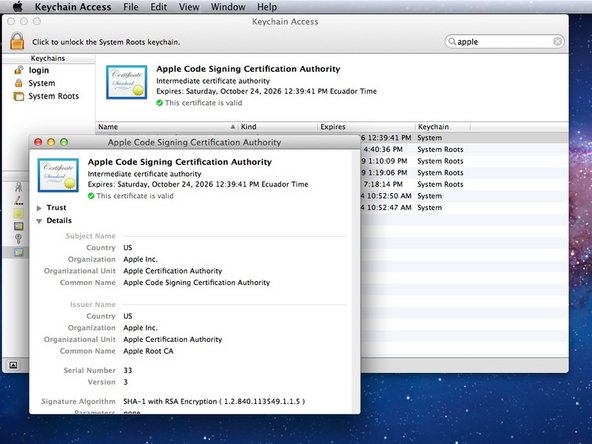Select the highlighted Certificates category icon

(18, 252)
